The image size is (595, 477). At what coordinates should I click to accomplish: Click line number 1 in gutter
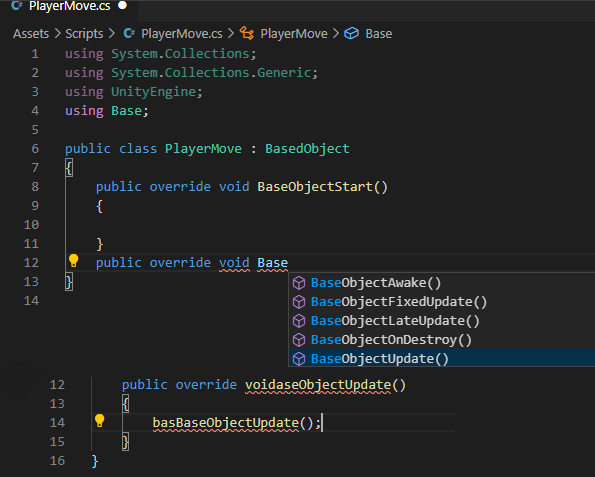click(x=35, y=54)
